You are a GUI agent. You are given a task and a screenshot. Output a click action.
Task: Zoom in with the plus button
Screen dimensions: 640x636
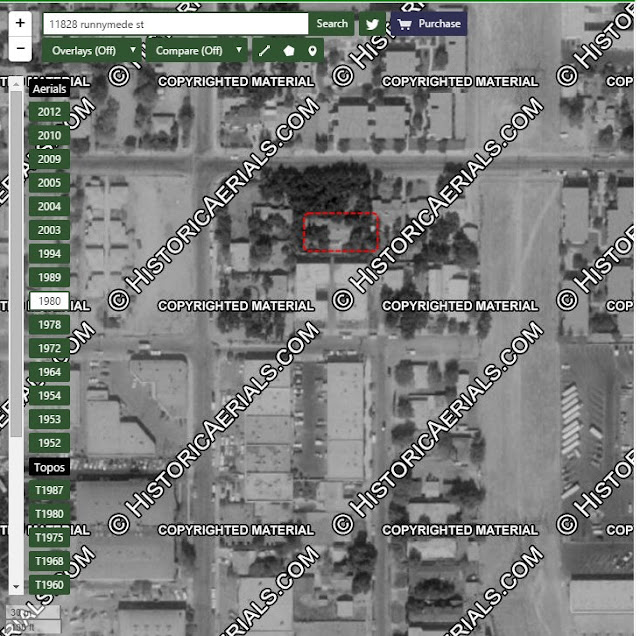[x=20, y=23]
